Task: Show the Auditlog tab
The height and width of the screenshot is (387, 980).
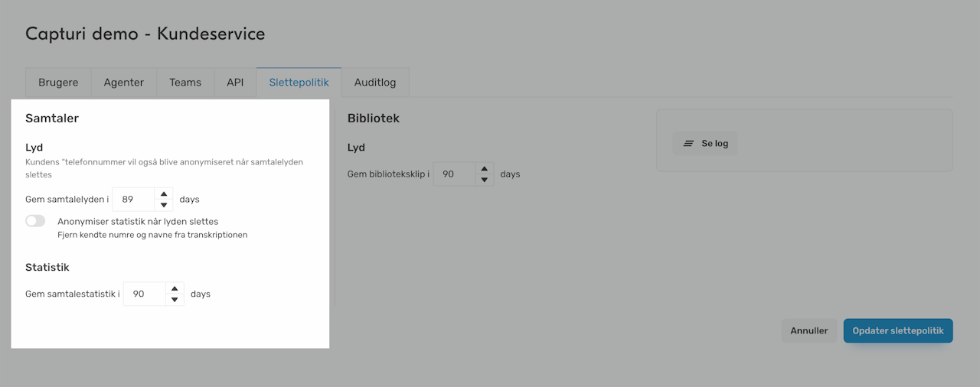Action: coord(375,83)
